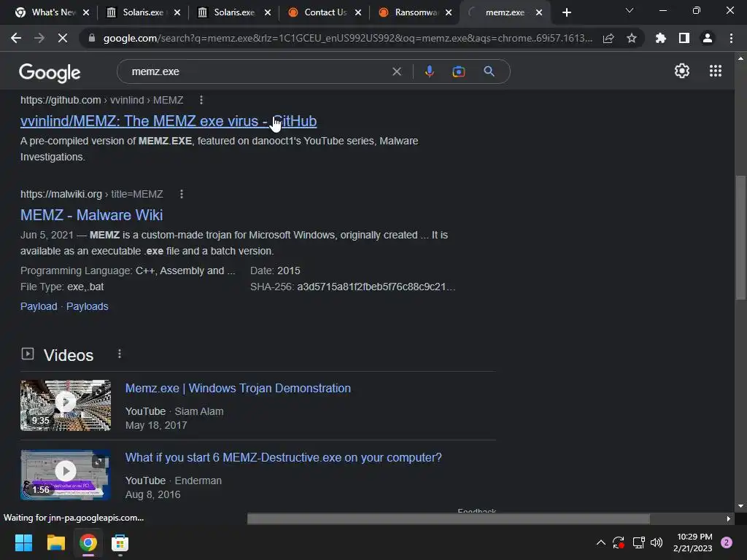Bookmark this page with star icon

click(632, 38)
